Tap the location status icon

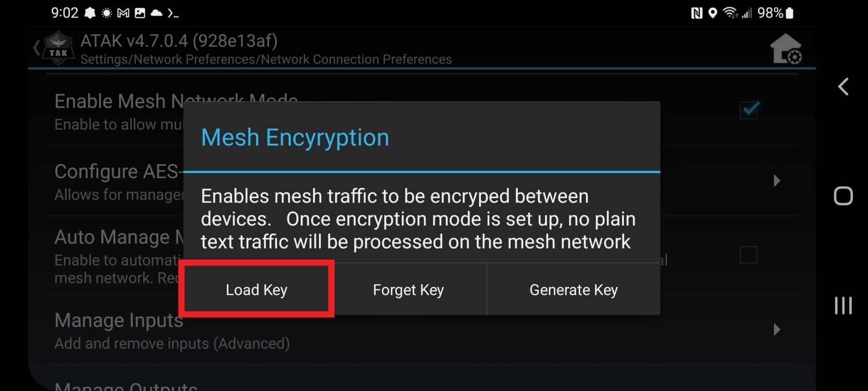[713, 13]
